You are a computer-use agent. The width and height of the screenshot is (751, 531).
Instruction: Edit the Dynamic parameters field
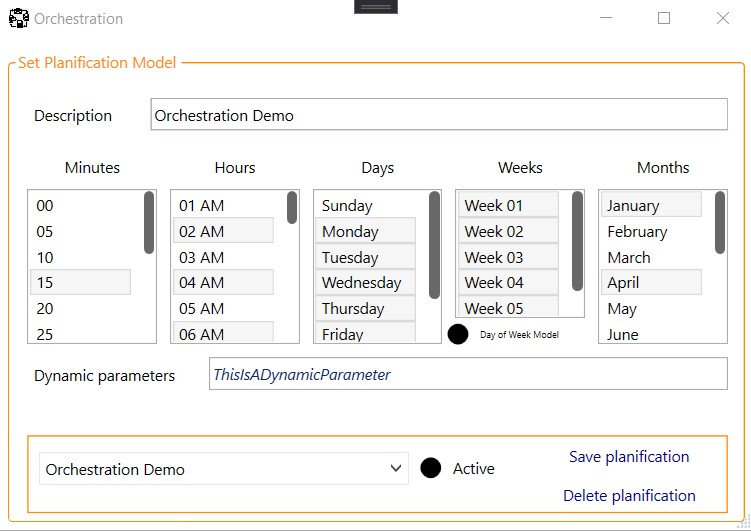click(x=468, y=374)
